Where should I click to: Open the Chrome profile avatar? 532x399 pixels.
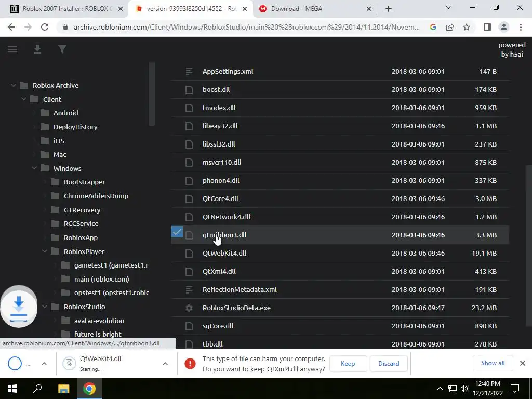pyautogui.click(x=504, y=27)
